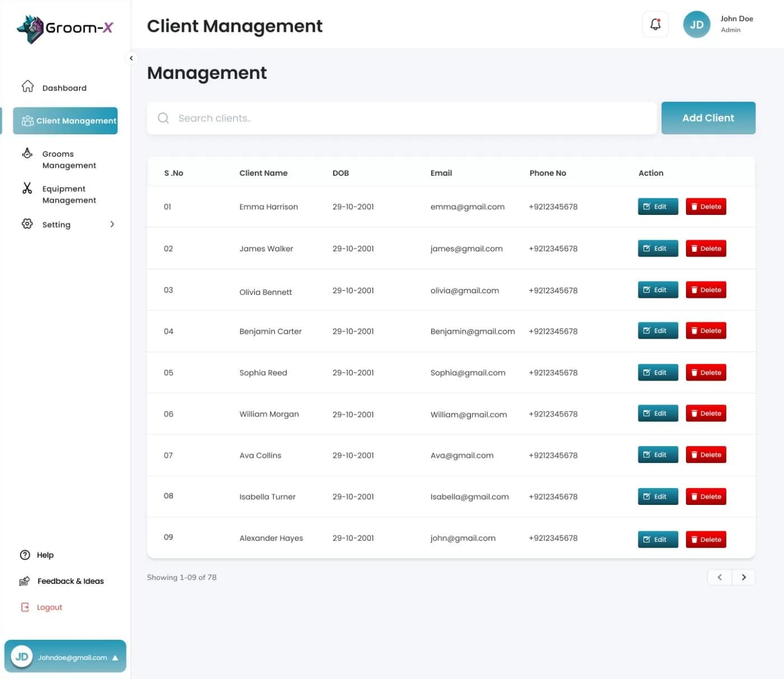
Task: Go to next page of clients
Action: click(x=744, y=577)
